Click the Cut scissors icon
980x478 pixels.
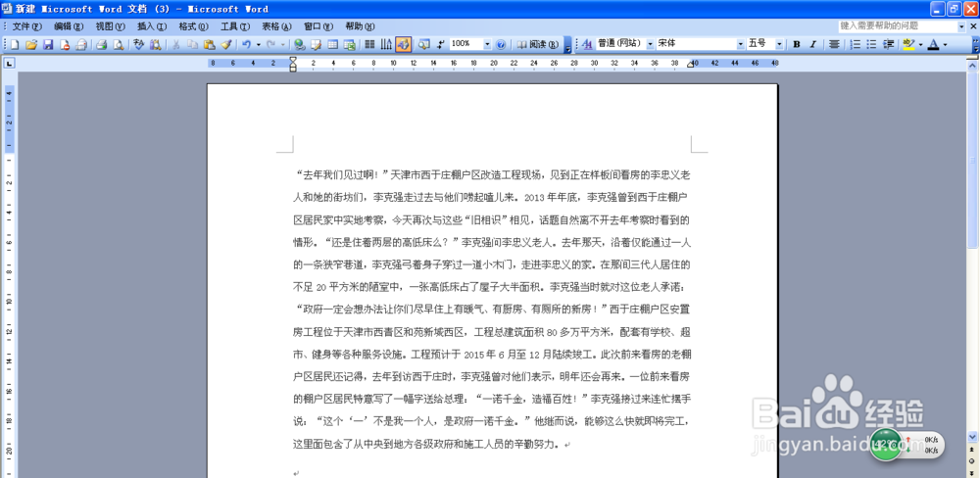click(175, 44)
